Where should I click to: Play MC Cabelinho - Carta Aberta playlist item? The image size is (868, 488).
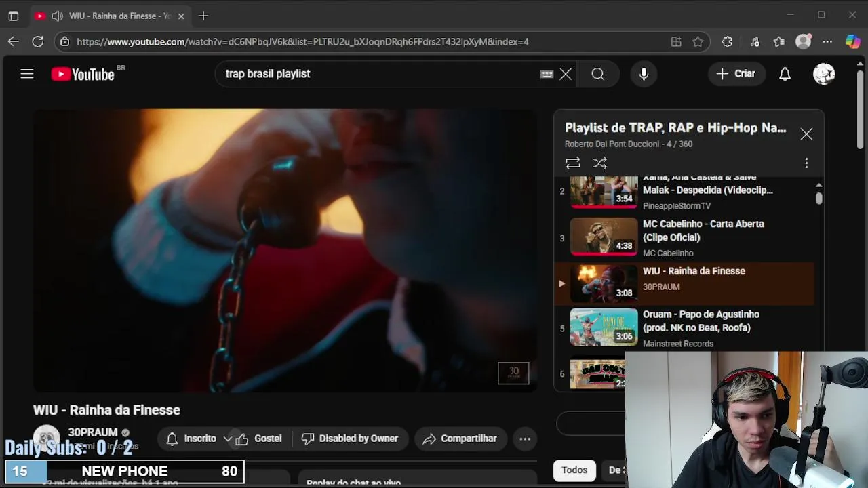[x=685, y=238]
